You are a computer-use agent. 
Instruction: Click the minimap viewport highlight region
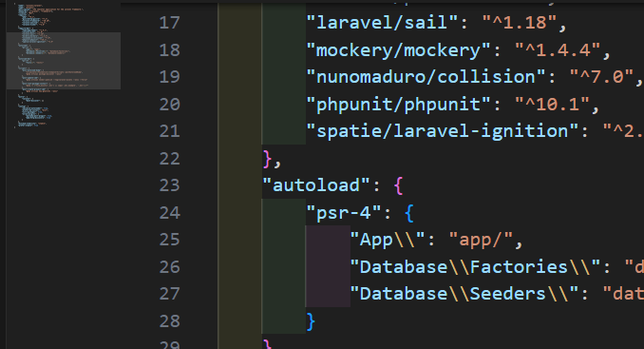pyautogui.click(x=64, y=61)
